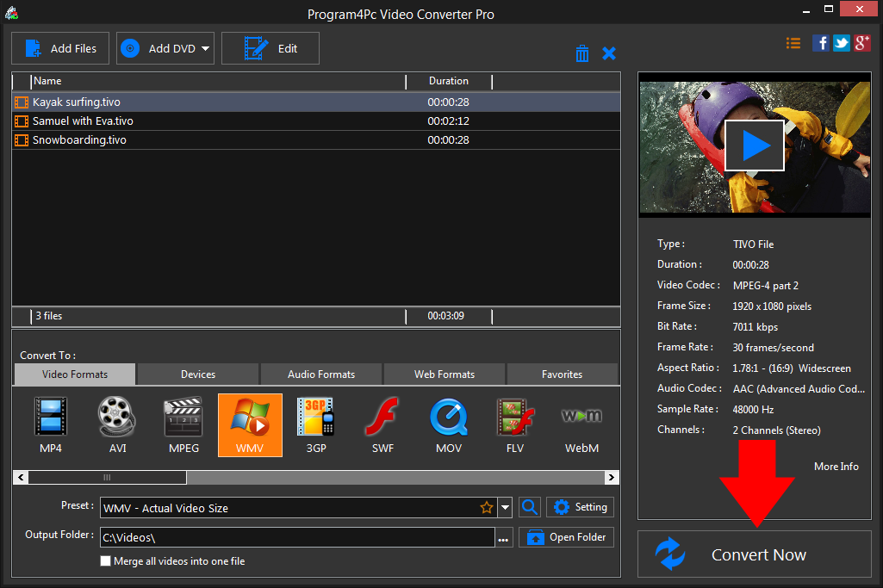Choose the SWF format icon
Image resolution: width=883 pixels, height=588 pixels.
tap(382, 424)
